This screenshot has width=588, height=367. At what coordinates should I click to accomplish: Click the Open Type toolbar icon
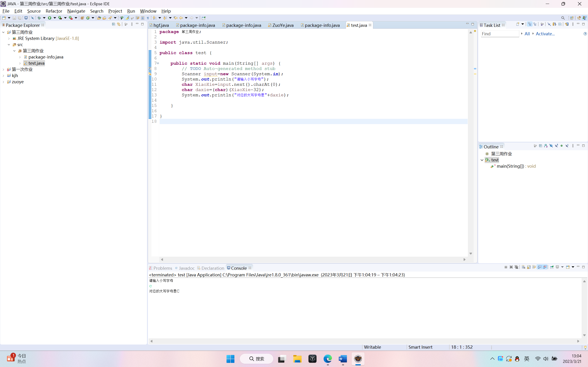tap(99, 18)
